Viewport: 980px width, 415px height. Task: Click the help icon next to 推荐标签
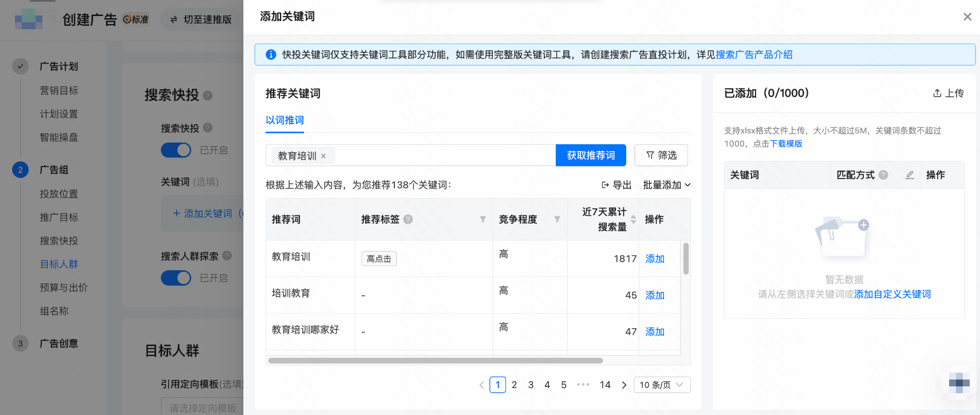click(408, 219)
